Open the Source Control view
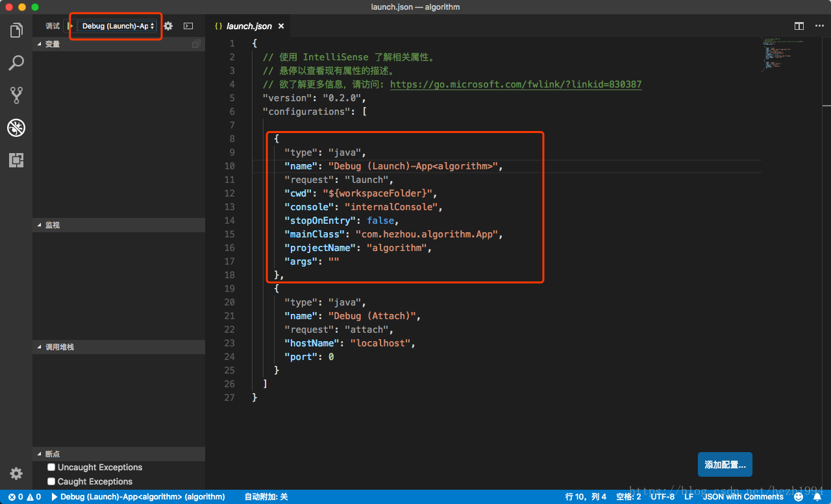831x504 pixels. click(x=16, y=95)
